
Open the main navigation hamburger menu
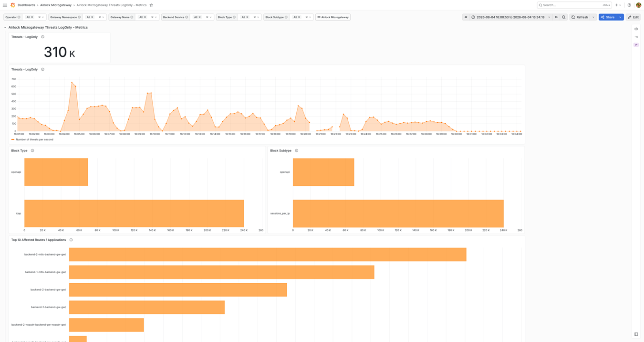tap(5, 5)
